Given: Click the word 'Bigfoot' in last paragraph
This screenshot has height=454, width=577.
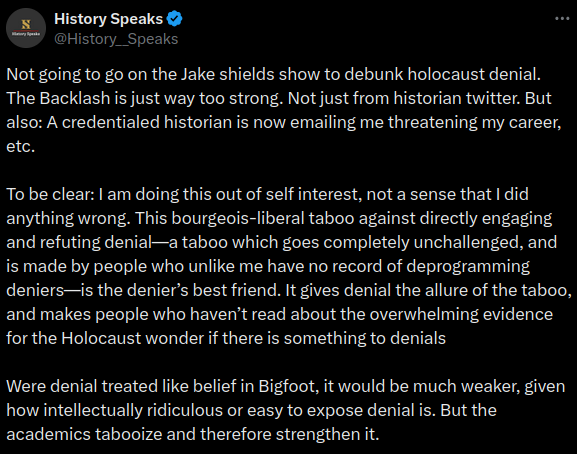Looking at the screenshot, I should coord(286,386).
